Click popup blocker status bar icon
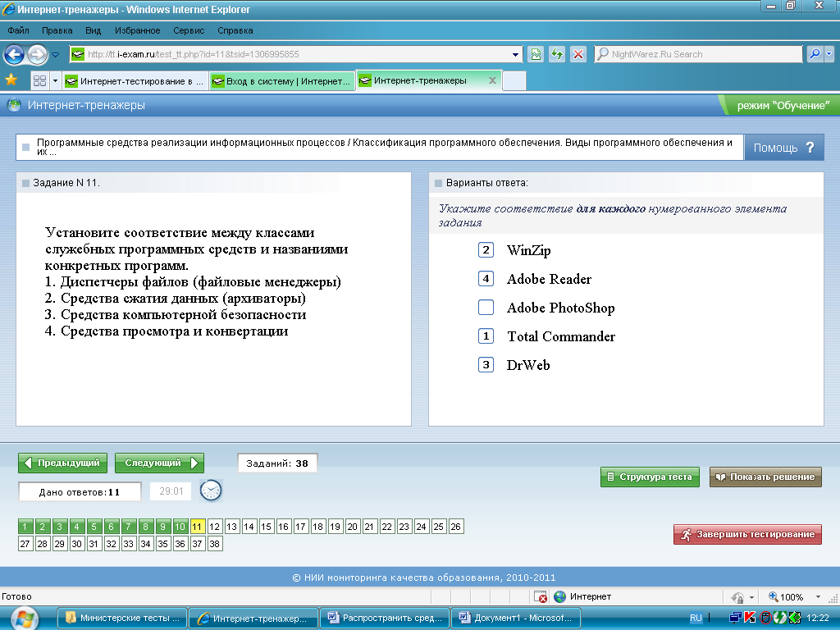This screenshot has width=840, height=630. click(x=541, y=597)
